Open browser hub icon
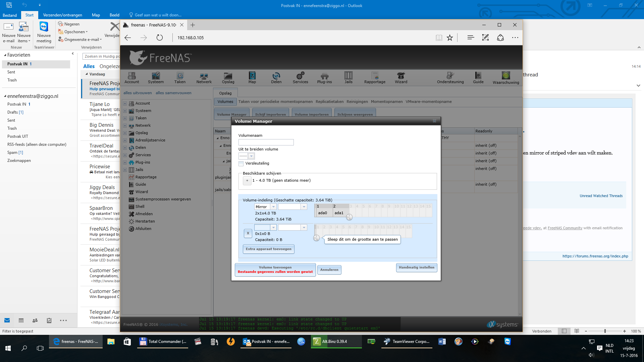The height and width of the screenshot is (362, 644). click(471, 38)
